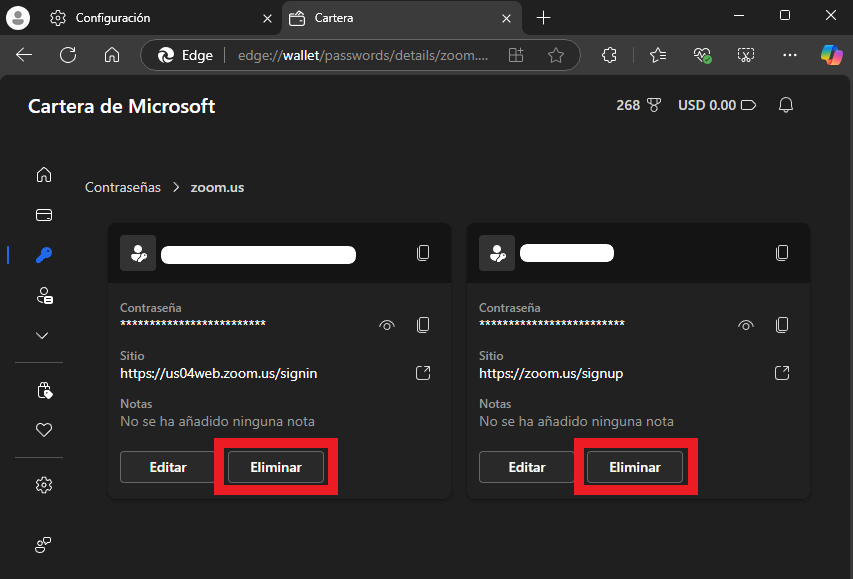Open the wallet notifications bell
This screenshot has height=579, width=853.
coord(786,105)
